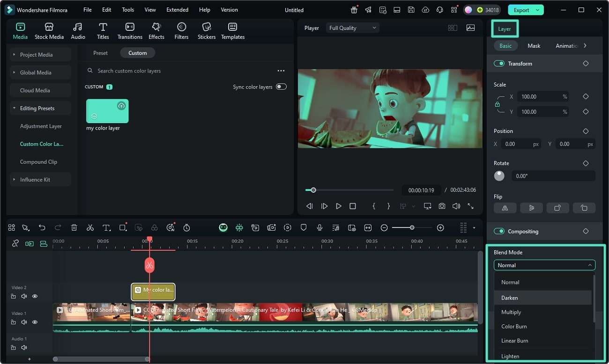Image resolution: width=609 pixels, height=364 pixels.
Task: Open the Extended menu
Action: point(178,10)
